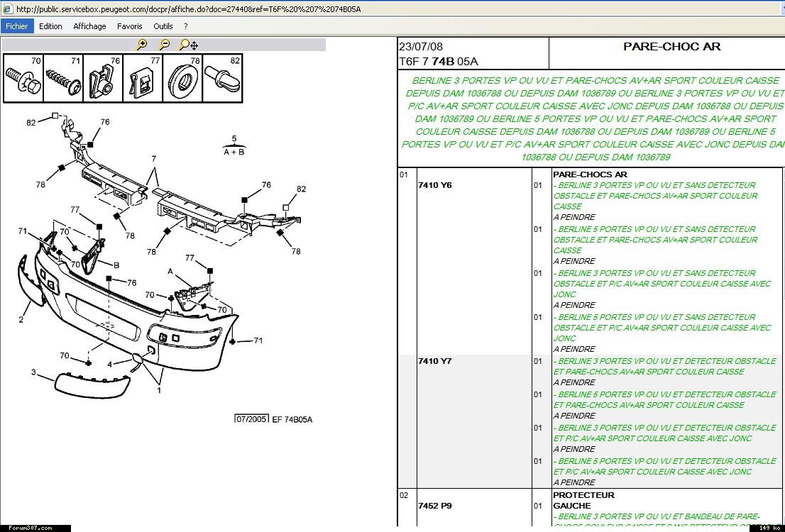
Task: Click the PARE-CHOCS AR row title
Action: tap(590, 174)
